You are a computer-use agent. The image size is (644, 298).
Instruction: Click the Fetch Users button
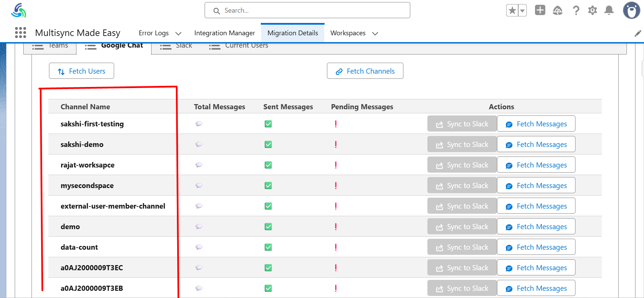tap(82, 71)
